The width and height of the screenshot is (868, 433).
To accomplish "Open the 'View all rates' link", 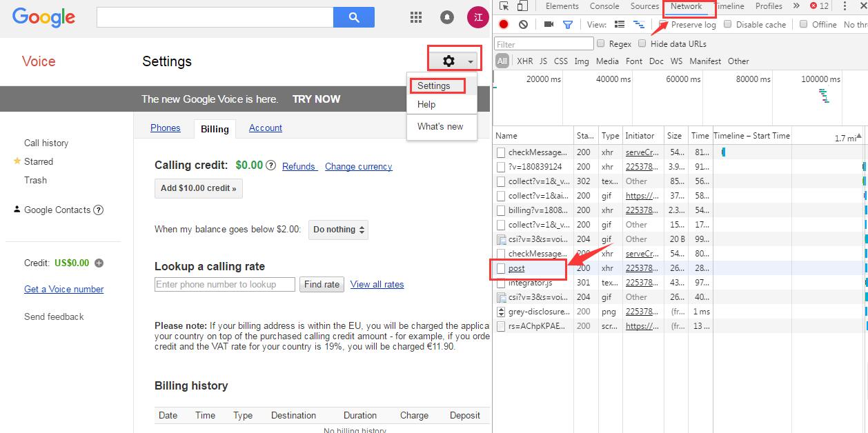I will [377, 284].
